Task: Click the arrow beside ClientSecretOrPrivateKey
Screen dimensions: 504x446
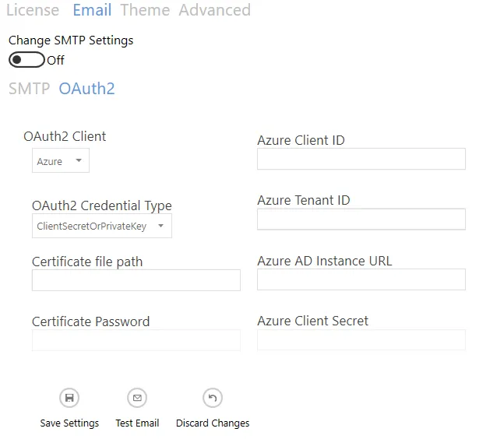Action: 160,226
